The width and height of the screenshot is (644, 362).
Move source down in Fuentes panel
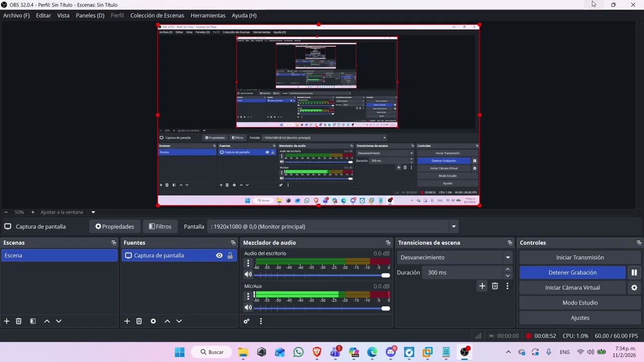pyautogui.click(x=179, y=321)
